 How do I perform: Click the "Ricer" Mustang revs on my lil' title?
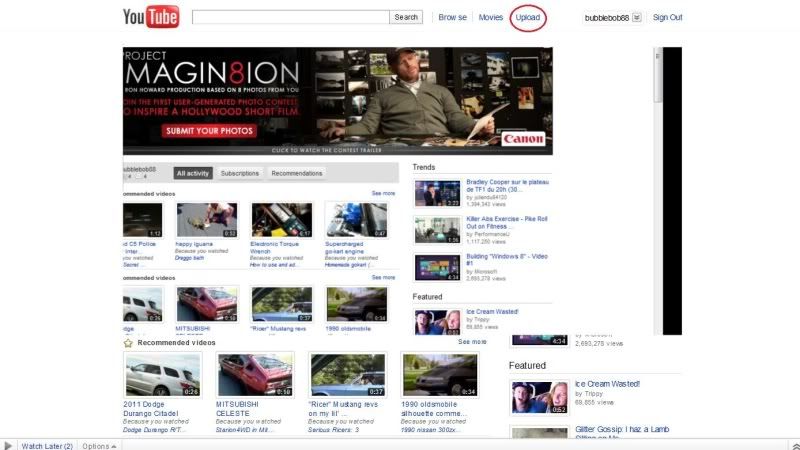pos(343,409)
